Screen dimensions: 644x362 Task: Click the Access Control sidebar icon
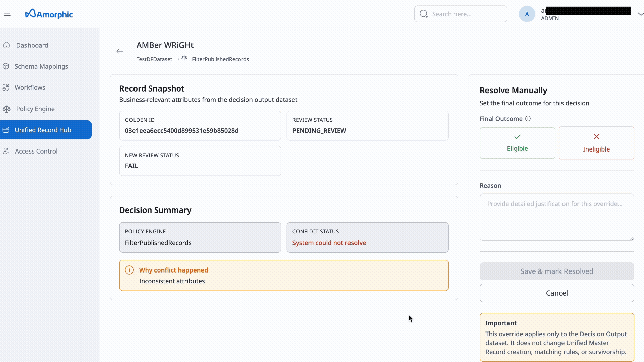(6, 151)
